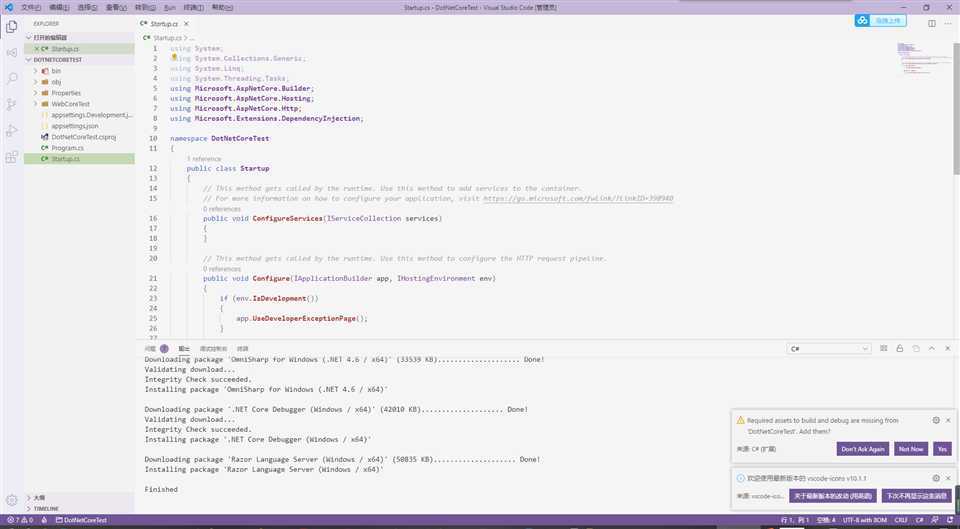The height and width of the screenshot is (529, 960).
Task: Close the Startup.cs editor tab
Action: point(186,24)
